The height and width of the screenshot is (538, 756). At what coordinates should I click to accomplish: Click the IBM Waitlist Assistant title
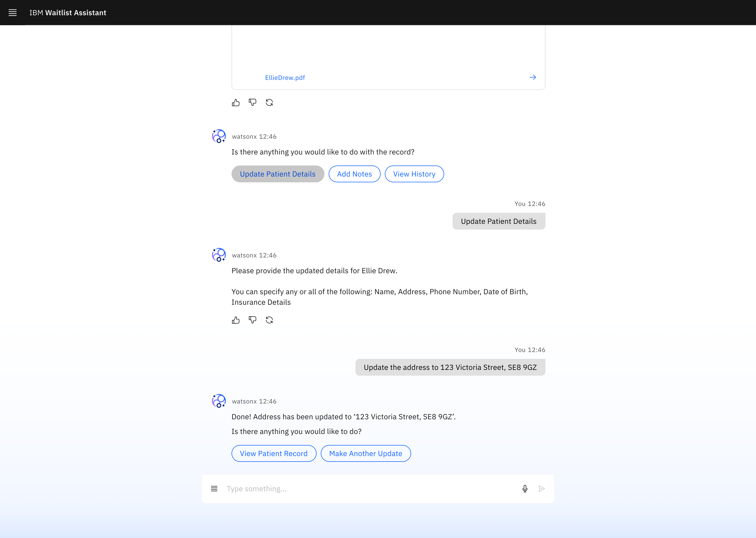click(x=68, y=13)
